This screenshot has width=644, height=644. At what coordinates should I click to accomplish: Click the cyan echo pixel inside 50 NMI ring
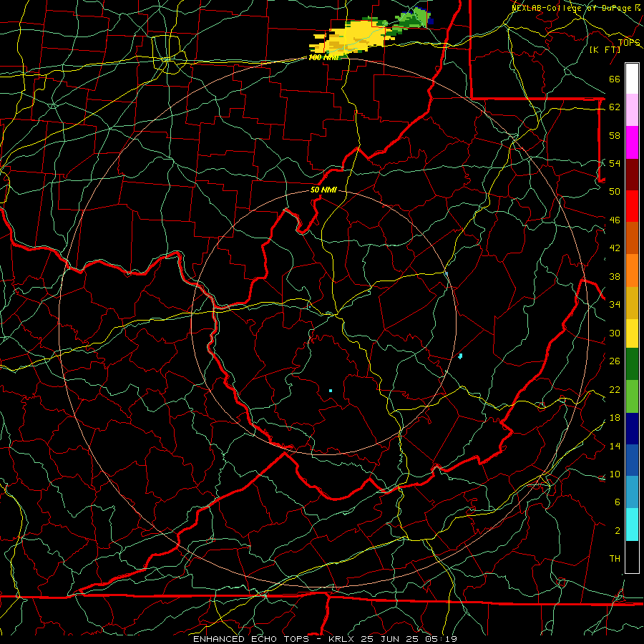[331, 391]
